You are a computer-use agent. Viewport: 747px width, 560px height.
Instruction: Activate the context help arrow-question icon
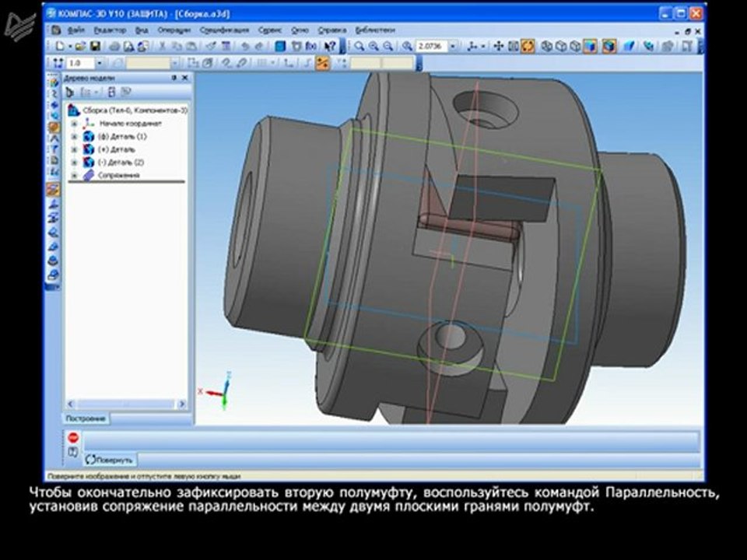[x=330, y=46]
